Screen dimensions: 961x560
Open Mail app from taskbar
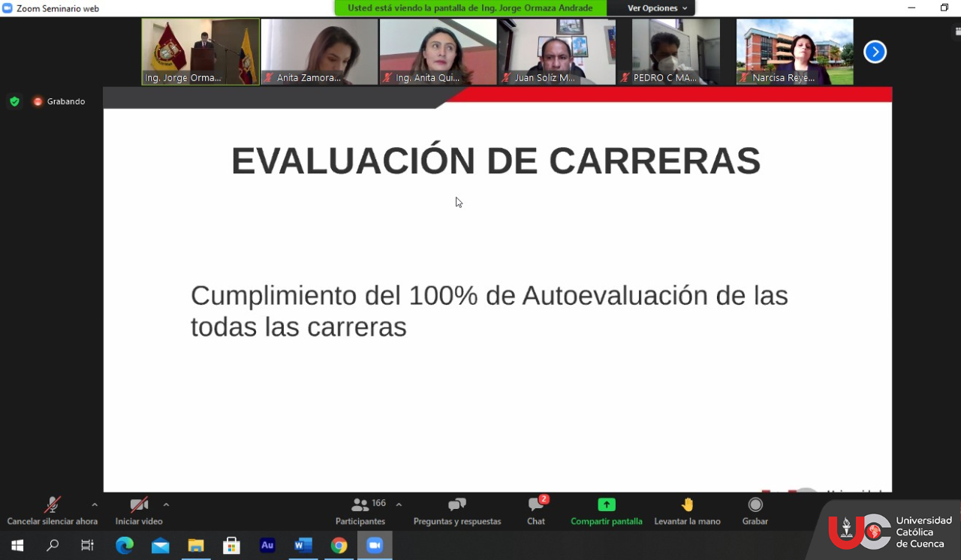[160, 546]
